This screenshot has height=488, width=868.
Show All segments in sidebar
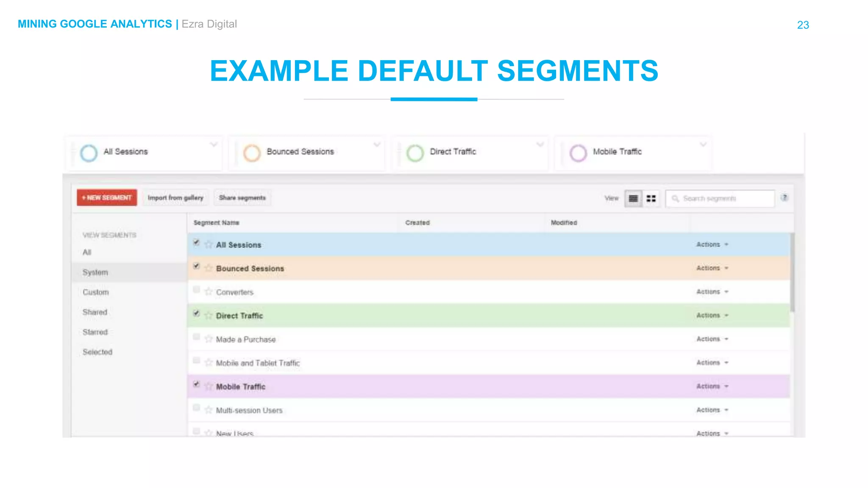click(87, 252)
